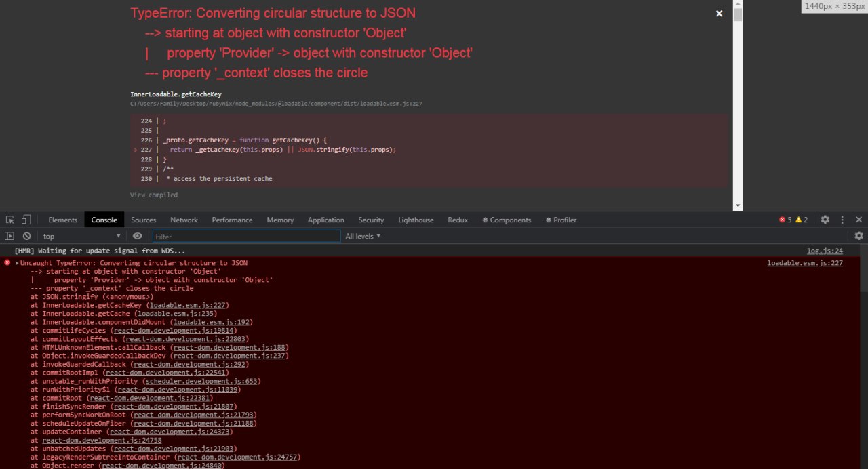Click the yellow warning count badge
The height and width of the screenshot is (469, 868).
[x=802, y=220]
